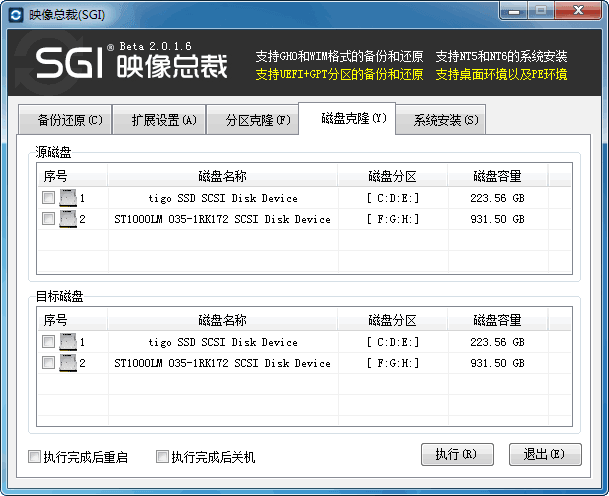
Task: Check source disk 2 ST1000LM checkbox
Action: pyautogui.click(x=49, y=219)
